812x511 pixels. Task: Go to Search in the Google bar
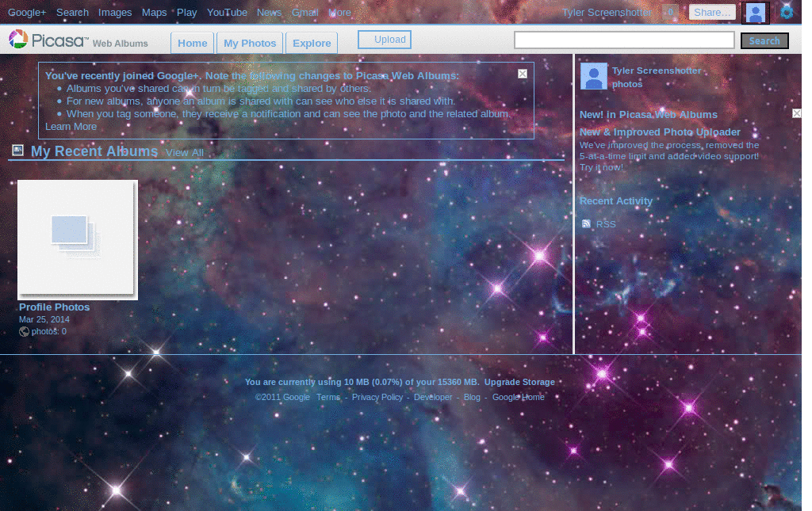[72, 13]
